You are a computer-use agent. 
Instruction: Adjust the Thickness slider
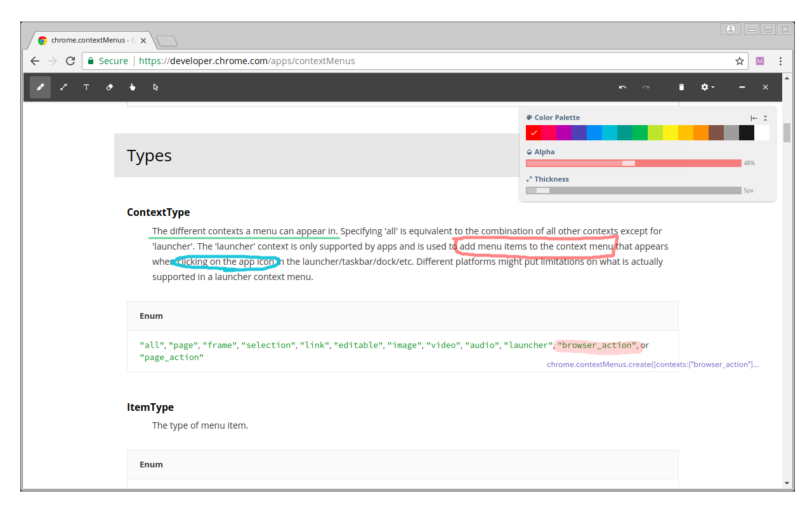542,190
